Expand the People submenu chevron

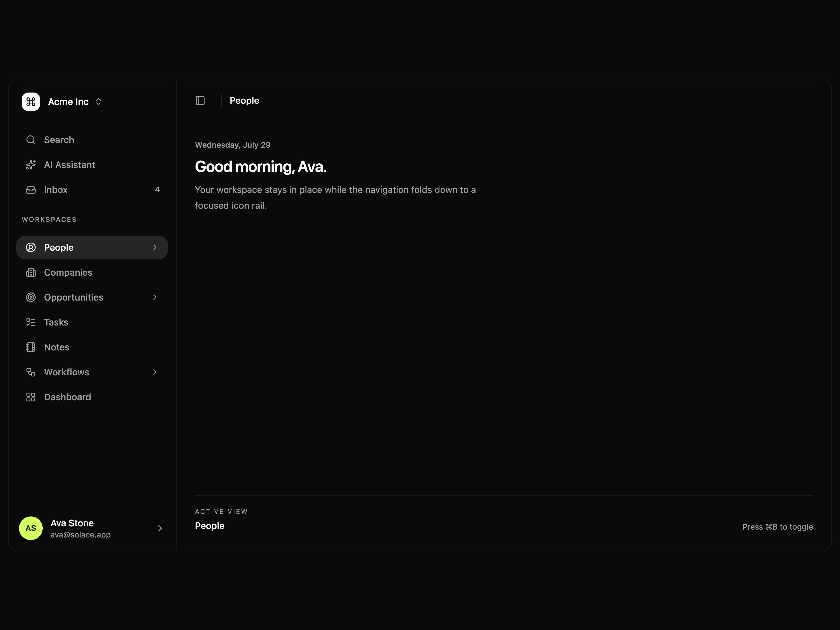155,248
